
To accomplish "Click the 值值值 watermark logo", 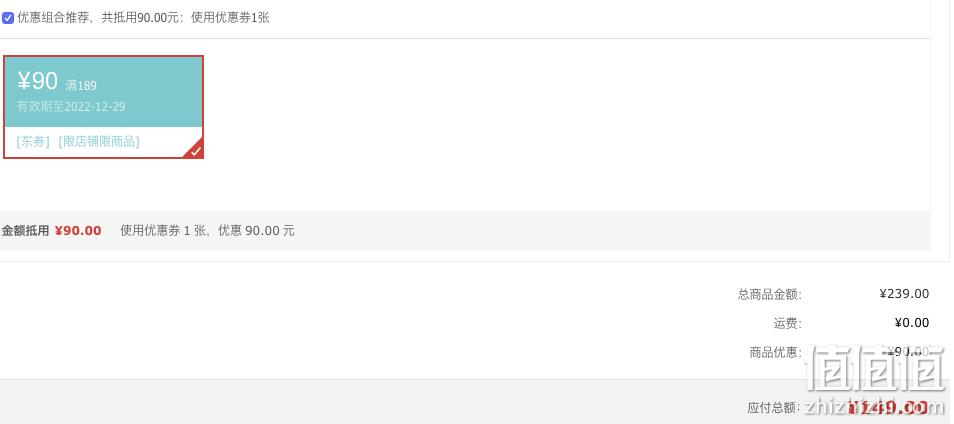I will point(876,369).
